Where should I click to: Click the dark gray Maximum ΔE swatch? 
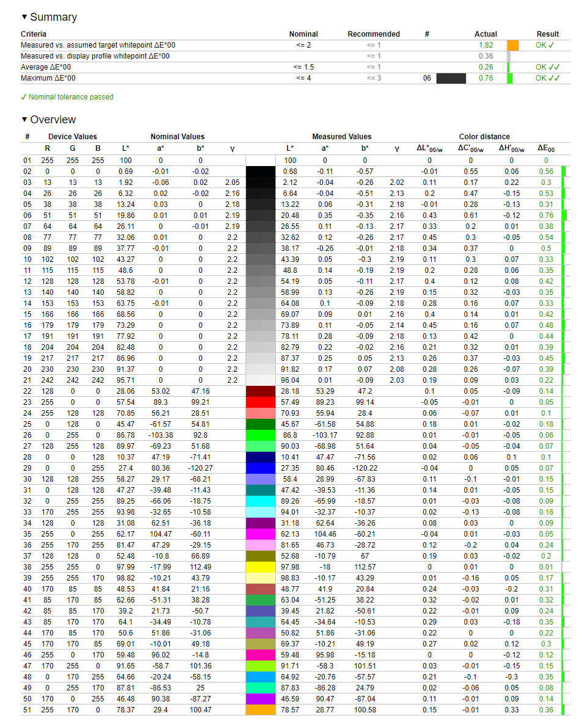pos(451,78)
